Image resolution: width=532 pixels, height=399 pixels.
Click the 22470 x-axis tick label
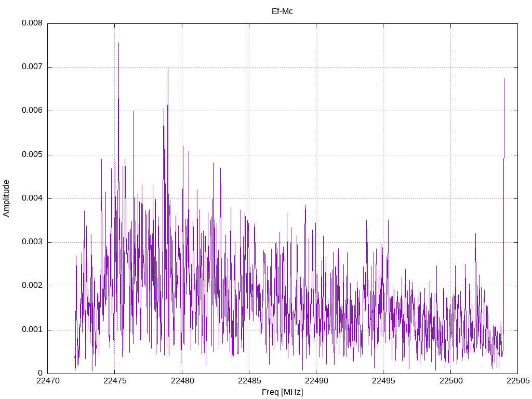point(47,381)
